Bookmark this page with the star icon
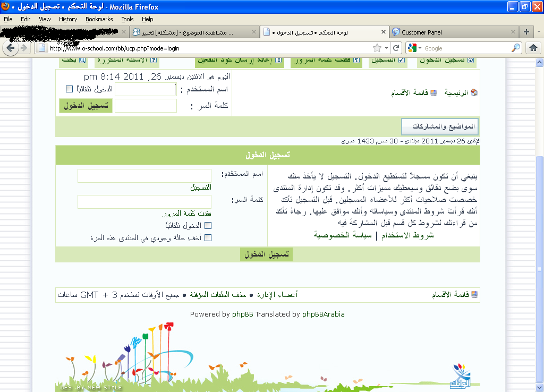 (377, 48)
